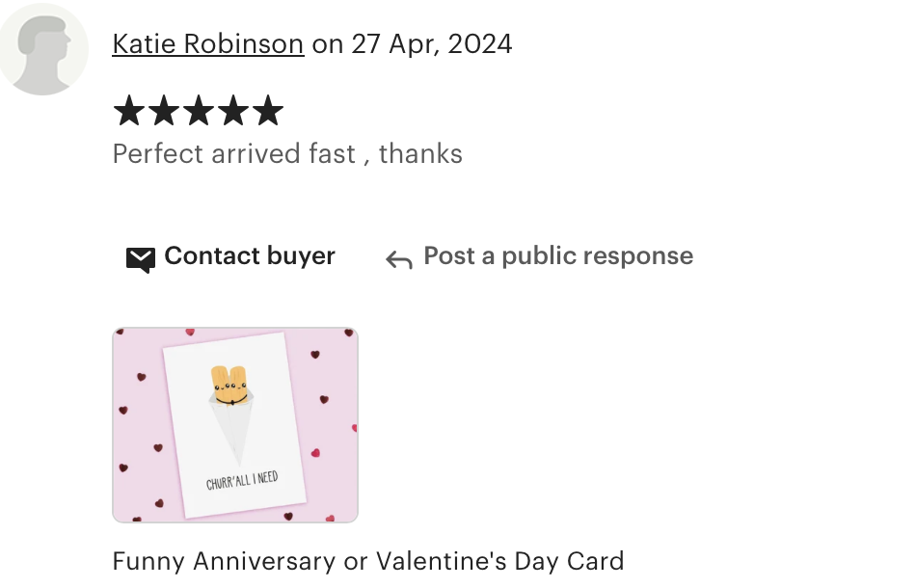Screen dimensions: 916x588
Task: Click the third, middle star of the rating
Action: click(x=199, y=110)
